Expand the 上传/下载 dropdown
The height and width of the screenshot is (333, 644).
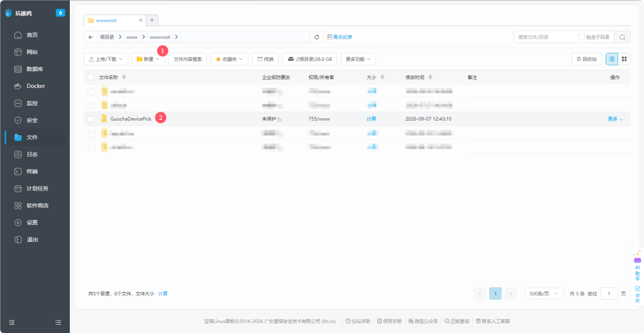click(x=106, y=59)
